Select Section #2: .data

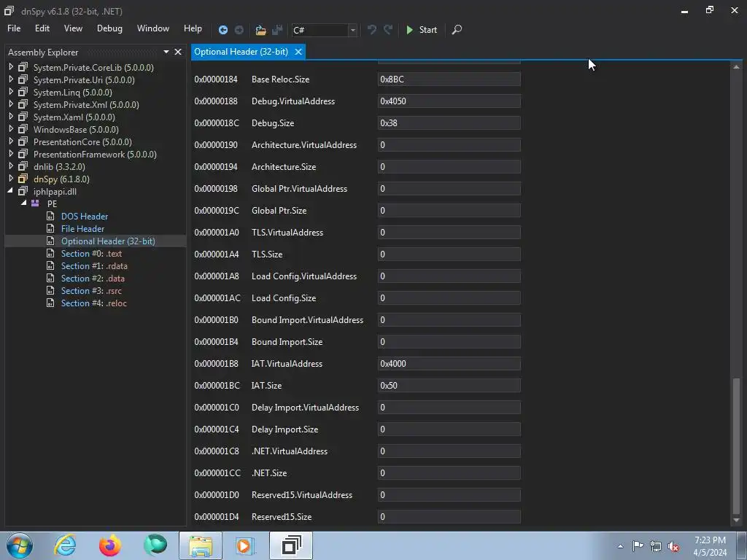pyautogui.click(x=93, y=278)
